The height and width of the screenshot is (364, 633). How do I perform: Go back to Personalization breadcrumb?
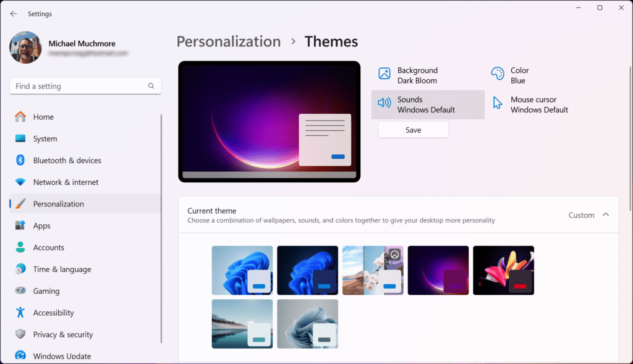[x=229, y=41]
